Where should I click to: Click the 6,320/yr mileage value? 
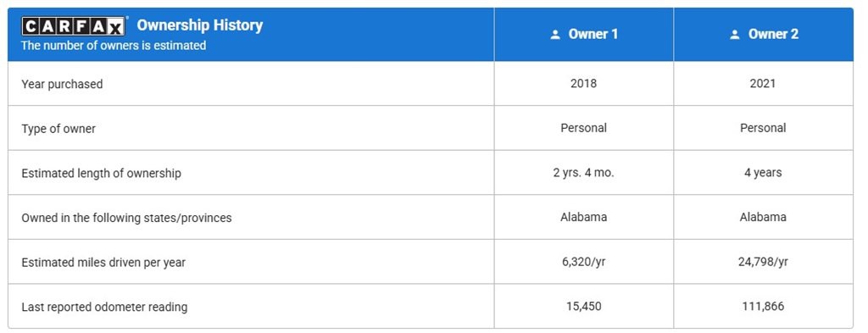pyautogui.click(x=583, y=262)
